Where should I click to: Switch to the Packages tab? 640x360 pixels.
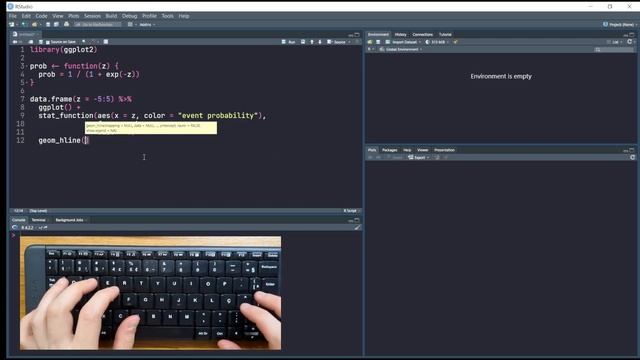pos(389,150)
